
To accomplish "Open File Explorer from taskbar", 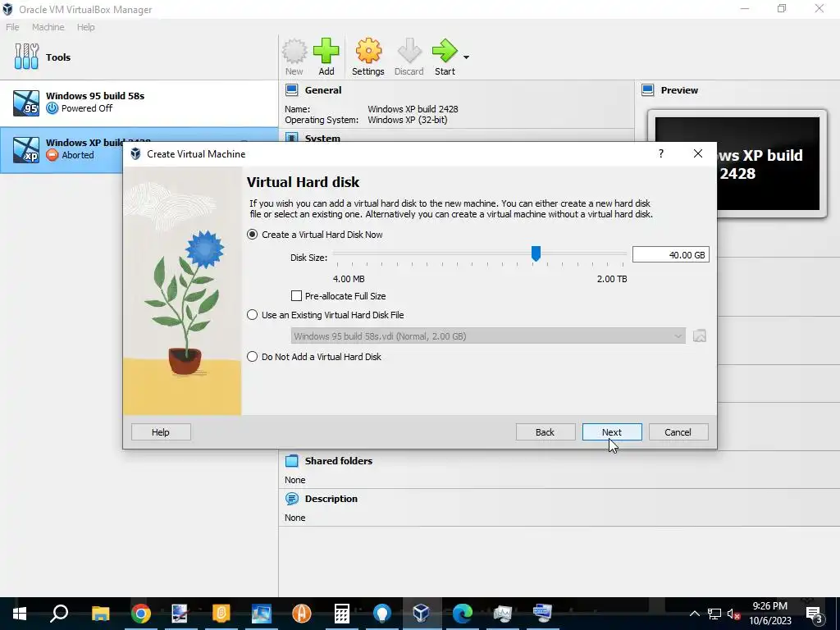I will coord(100,614).
